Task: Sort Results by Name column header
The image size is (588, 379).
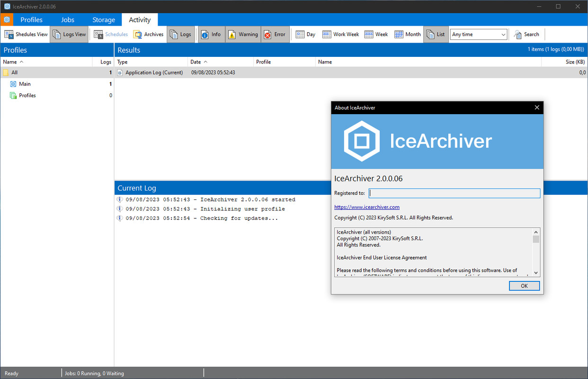Action: tap(428, 62)
